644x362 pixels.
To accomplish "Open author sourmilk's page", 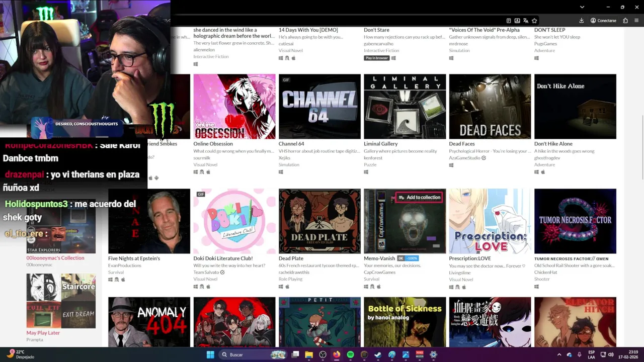I will 202,158.
